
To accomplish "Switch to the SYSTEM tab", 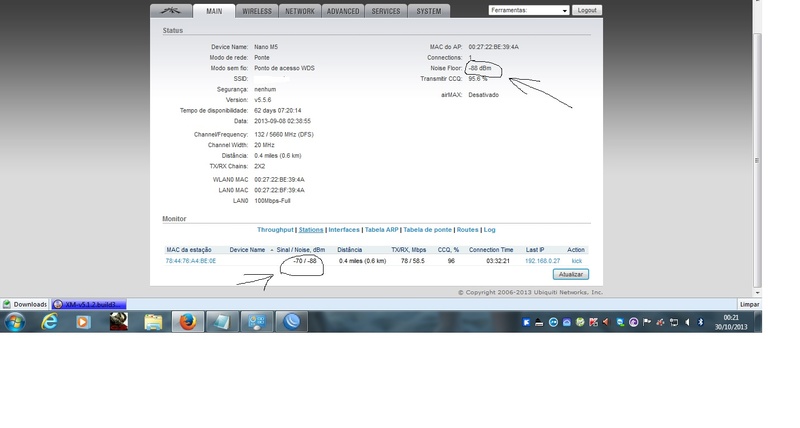I will pyautogui.click(x=429, y=11).
